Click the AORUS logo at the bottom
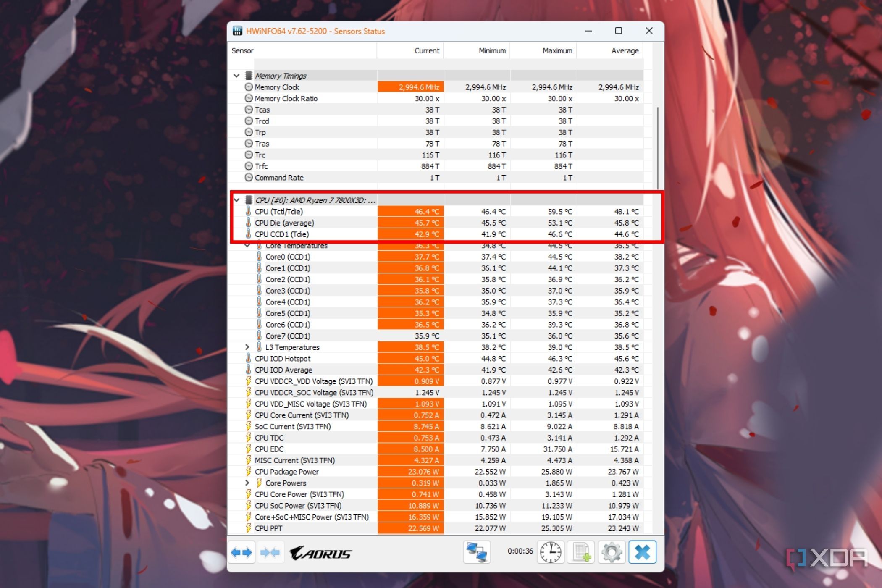 coord(321,553)
